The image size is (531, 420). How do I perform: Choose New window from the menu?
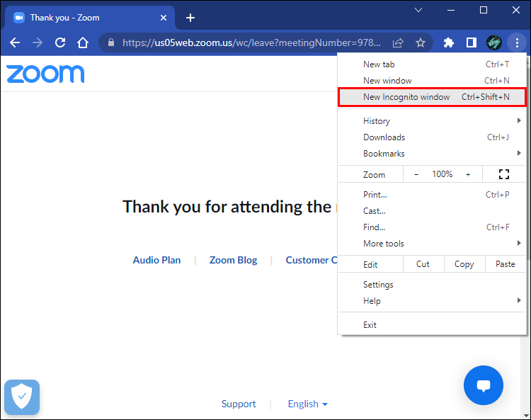pyautogui.click(x=432, y=81)
